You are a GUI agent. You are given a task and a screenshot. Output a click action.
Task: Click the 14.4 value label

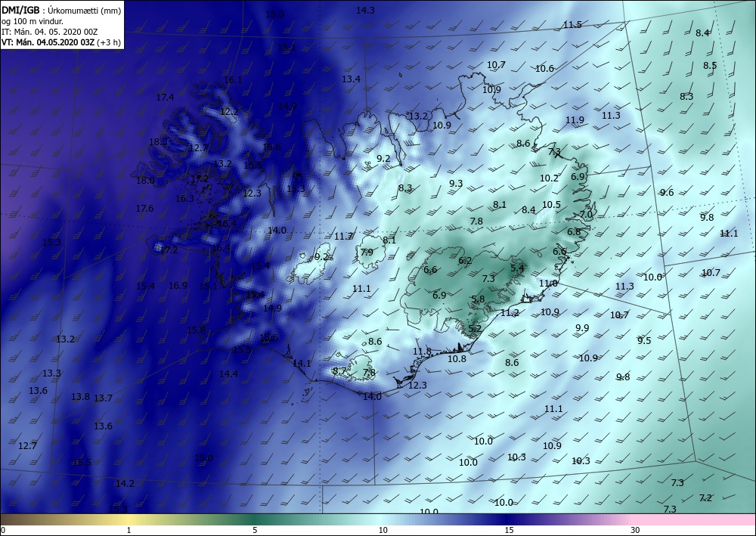pyautogui.click(x=228, y=373)
